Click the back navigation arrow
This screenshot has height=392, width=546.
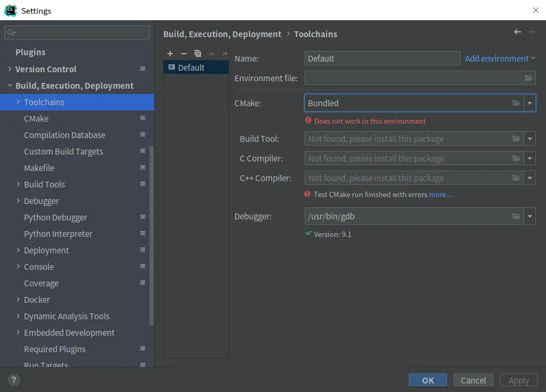(x=517, y=32)
